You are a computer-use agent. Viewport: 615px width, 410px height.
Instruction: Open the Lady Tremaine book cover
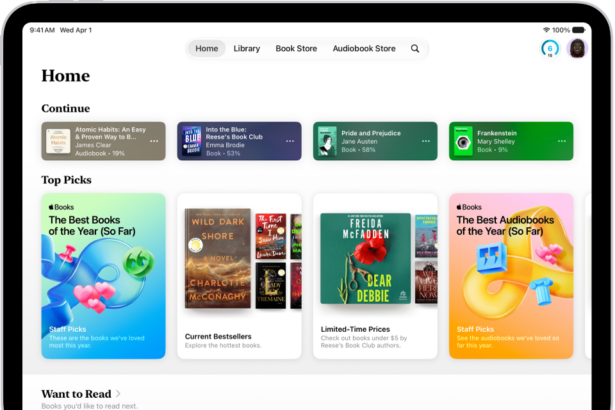coord(271,286)
